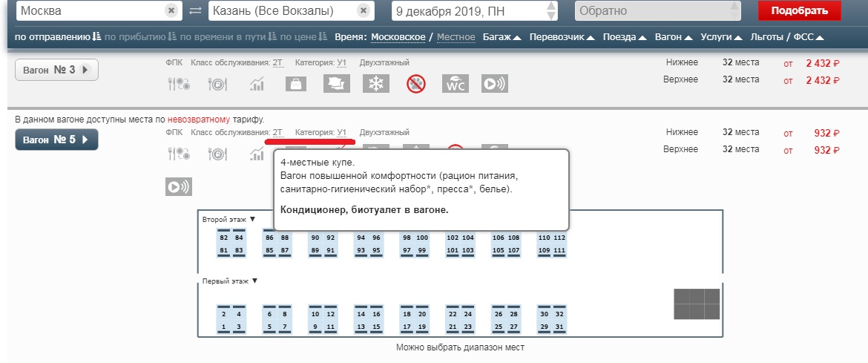Click dynamic pricing chart icon for wagon 5
This screenshot has width=868, height=363.
[257, 154]
